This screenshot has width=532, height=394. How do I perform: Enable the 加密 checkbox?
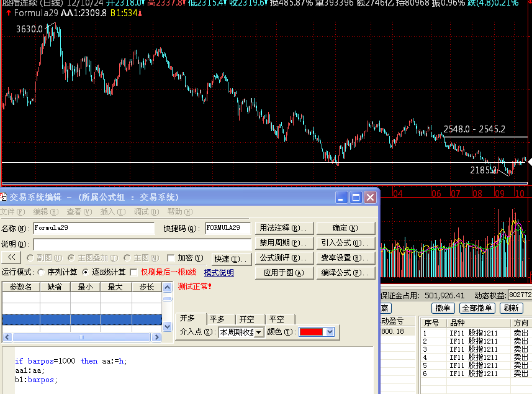[x=171, y=258]
